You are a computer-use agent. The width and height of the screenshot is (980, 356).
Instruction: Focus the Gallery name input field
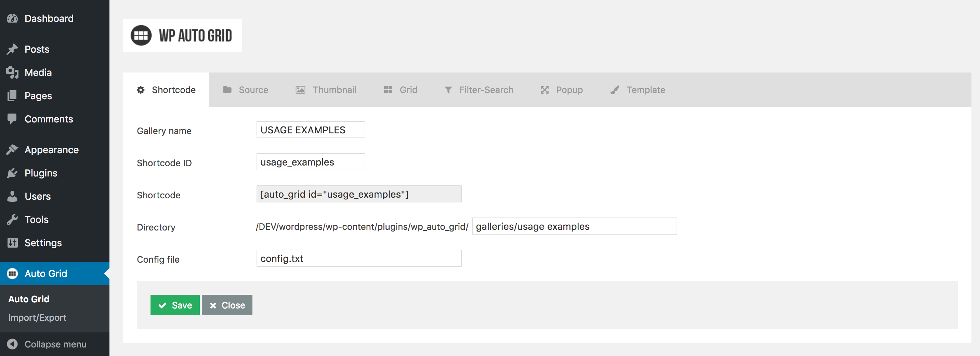(311, 130)
